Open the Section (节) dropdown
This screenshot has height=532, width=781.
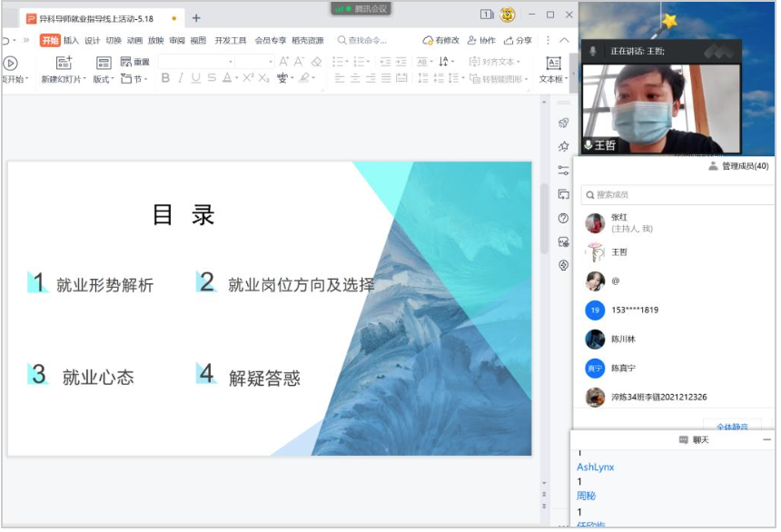point(135,79)
